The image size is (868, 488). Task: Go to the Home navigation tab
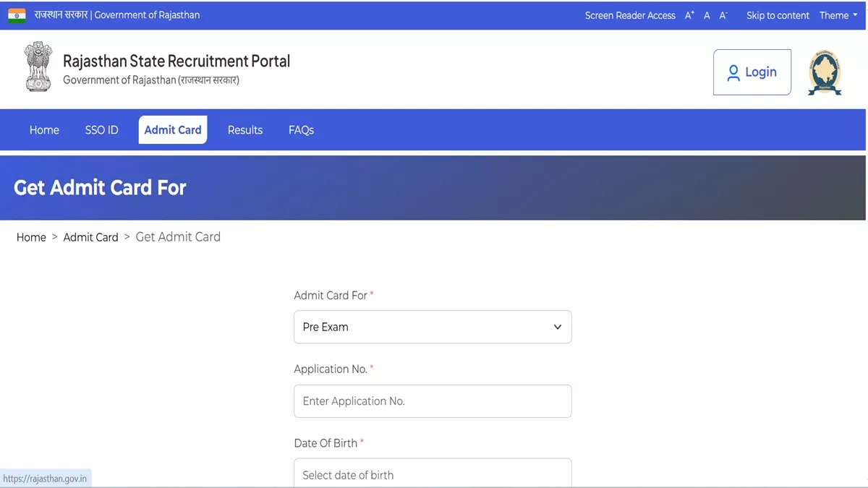tap(44, 130)
